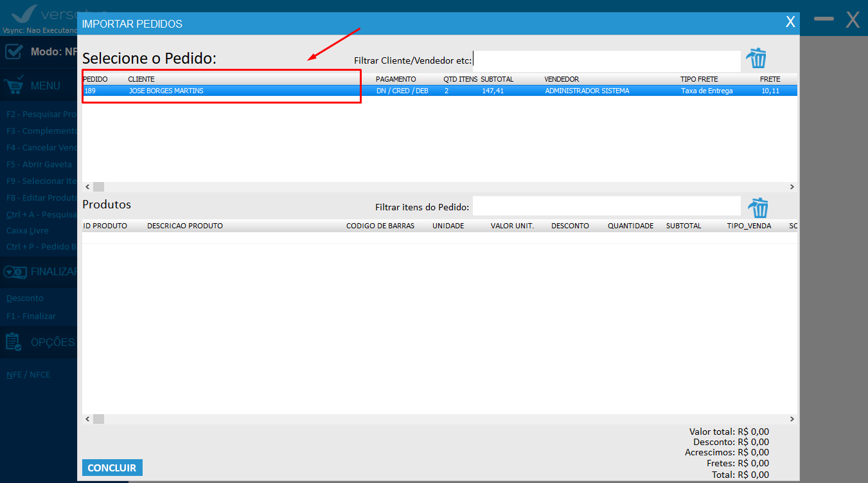Focus the Filtrar itens do Pedido field
868x483 pixels.
(x=607, y=206)
